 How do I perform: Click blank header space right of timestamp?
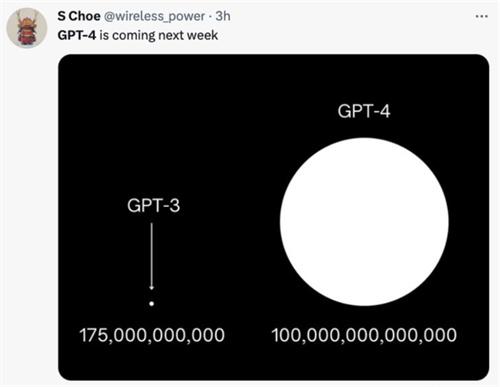[350, 16]
